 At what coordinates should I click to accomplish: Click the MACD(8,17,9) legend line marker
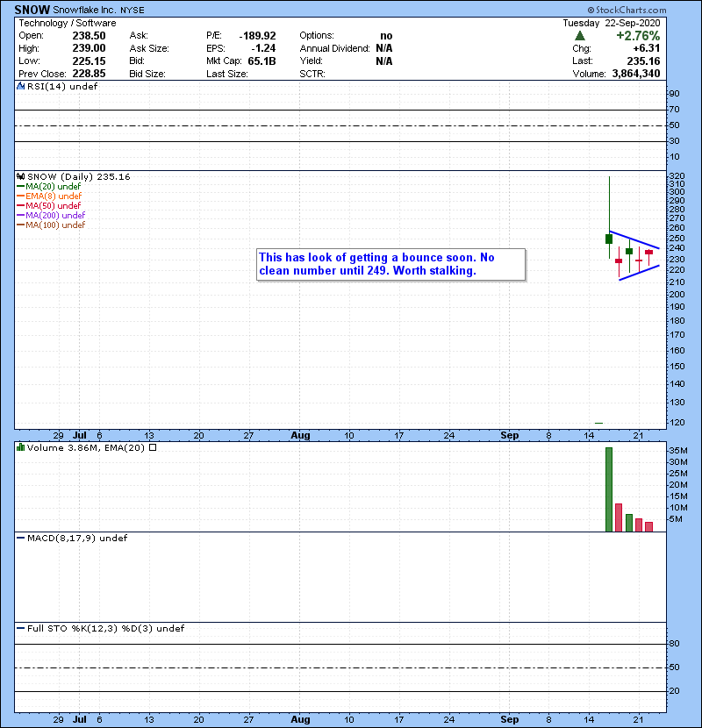21,538
